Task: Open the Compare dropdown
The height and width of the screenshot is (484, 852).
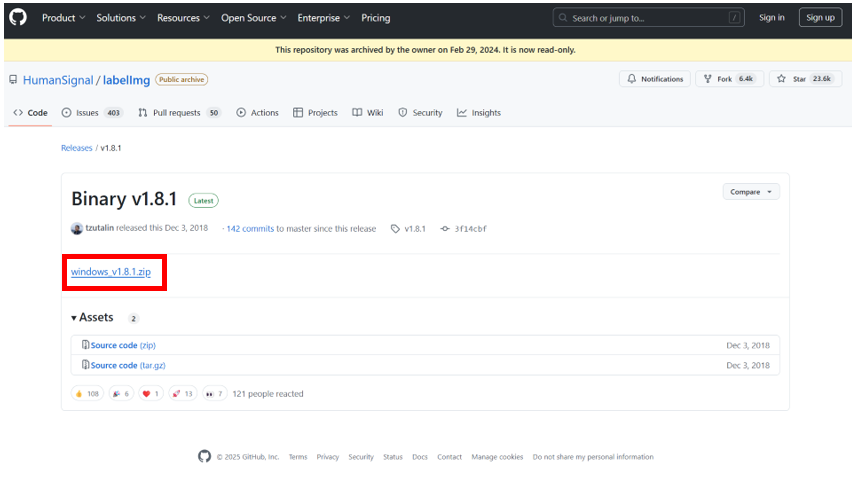Action: point(751,192)
